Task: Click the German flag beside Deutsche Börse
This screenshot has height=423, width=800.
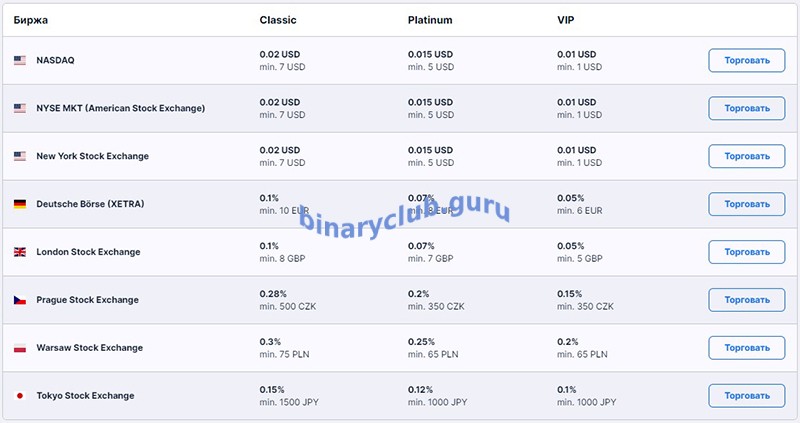Action: tap(19, 204)
